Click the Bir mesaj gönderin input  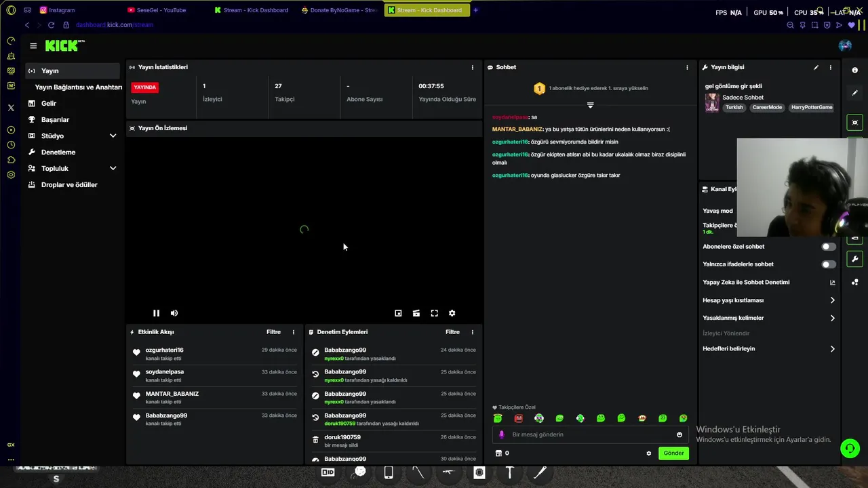(x=590, y=434)
